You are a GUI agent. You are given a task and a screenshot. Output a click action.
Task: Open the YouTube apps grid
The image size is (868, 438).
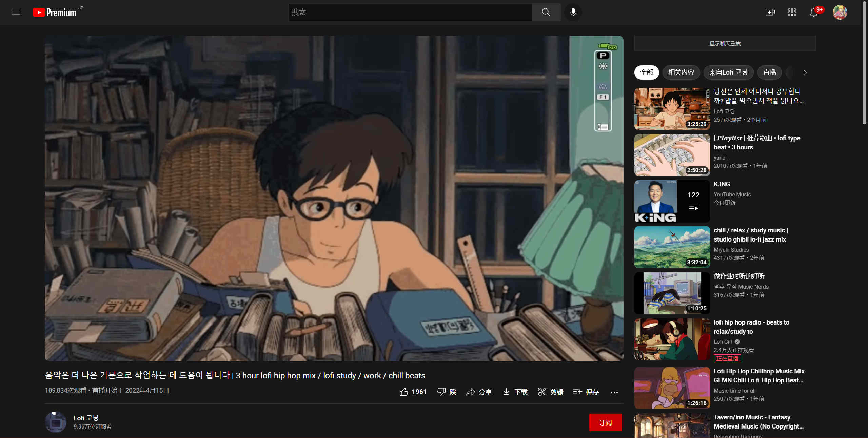click(x=792, y=12)
